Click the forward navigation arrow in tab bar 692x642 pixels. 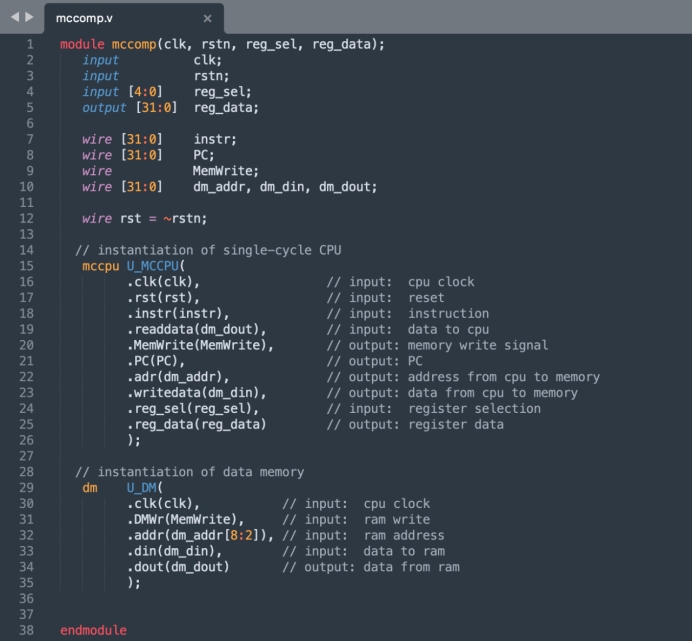tap(28, 18)
